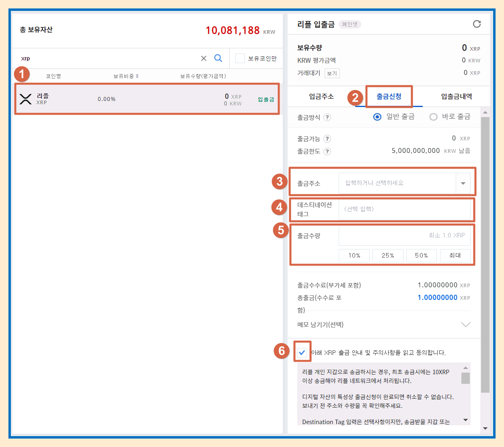Image resolution: width=504 pixels, height=447 pixels.
Task: Click the notice box scroll-up arrow
Action: [x=465, y=368]
